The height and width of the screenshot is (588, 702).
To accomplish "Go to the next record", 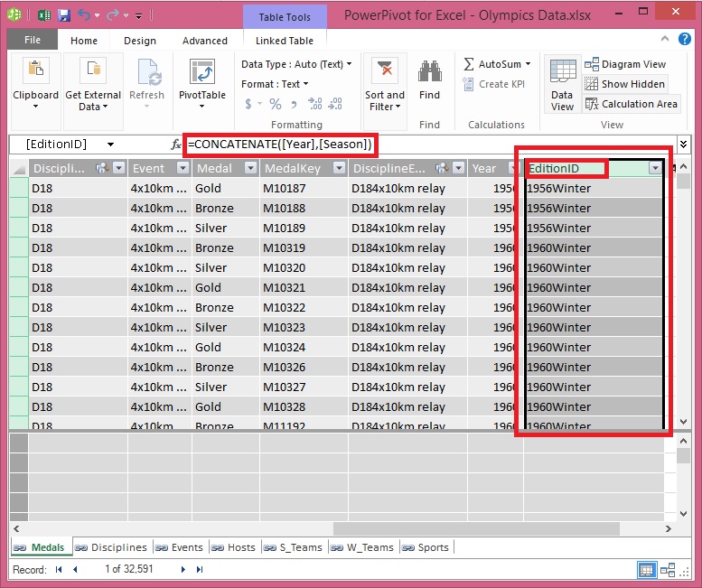I will pos(183,570).
